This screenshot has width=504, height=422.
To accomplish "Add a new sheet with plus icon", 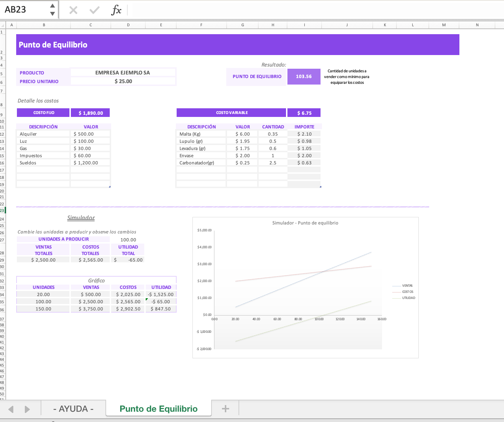I will (x=226, y=409).
